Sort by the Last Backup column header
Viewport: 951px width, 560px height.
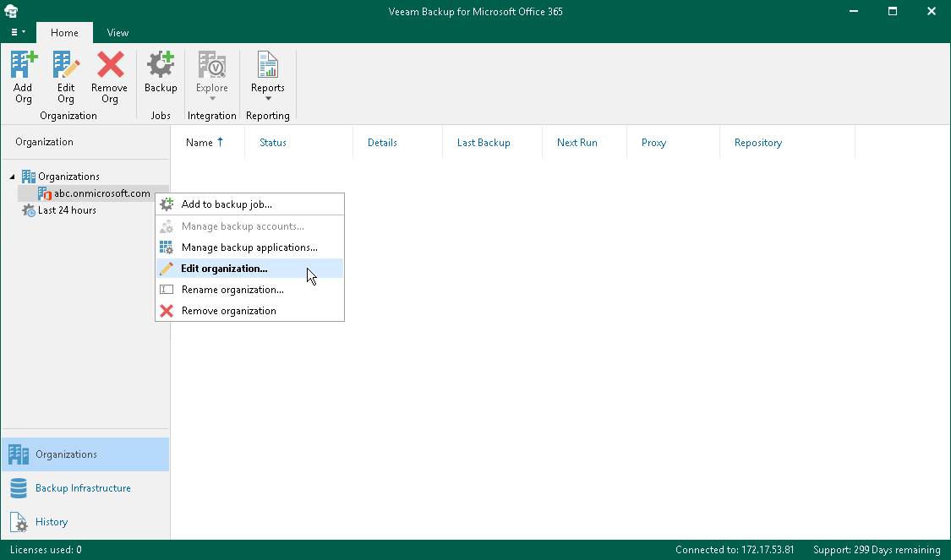click(484, 143)
